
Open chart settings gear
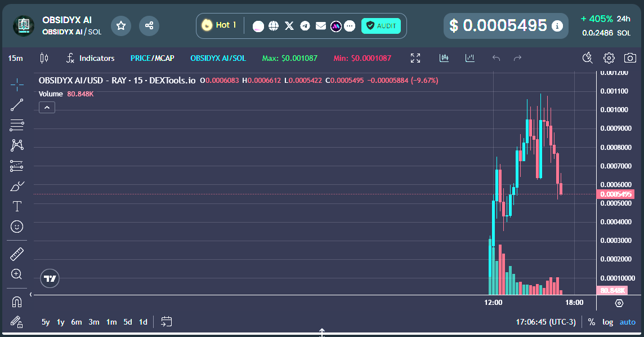[609, 59]
